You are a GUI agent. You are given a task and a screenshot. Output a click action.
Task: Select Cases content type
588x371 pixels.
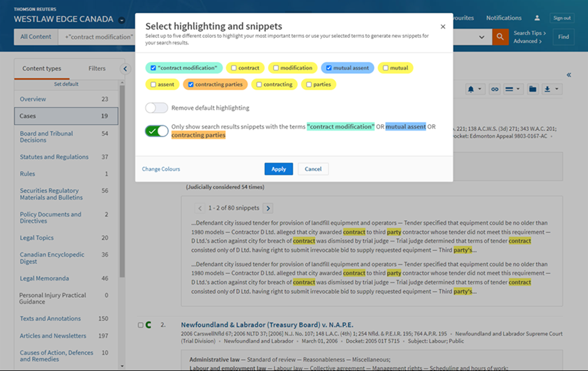[x=66, y=116]
